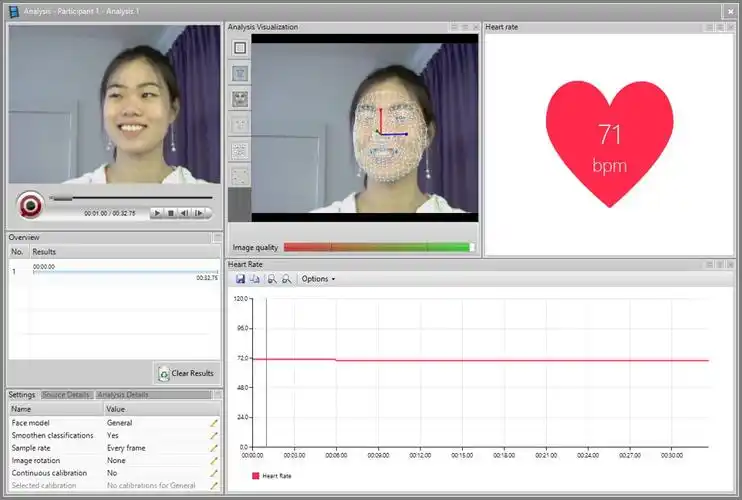Step forward one frame in the video
Screen dimensions: 742x500
coord(199,213)
